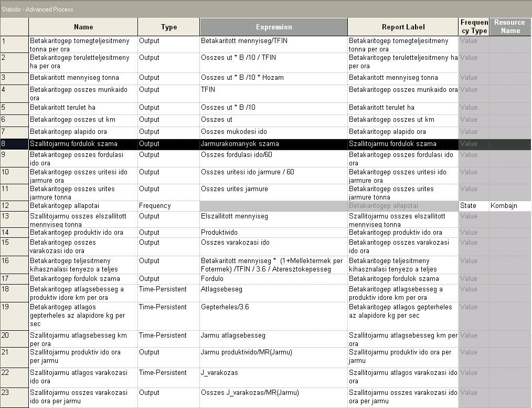Click 'Betakaritogep osszes ut km' in Report Label column
This screenshot has width=532, height=408.
[x=403, y=121]
